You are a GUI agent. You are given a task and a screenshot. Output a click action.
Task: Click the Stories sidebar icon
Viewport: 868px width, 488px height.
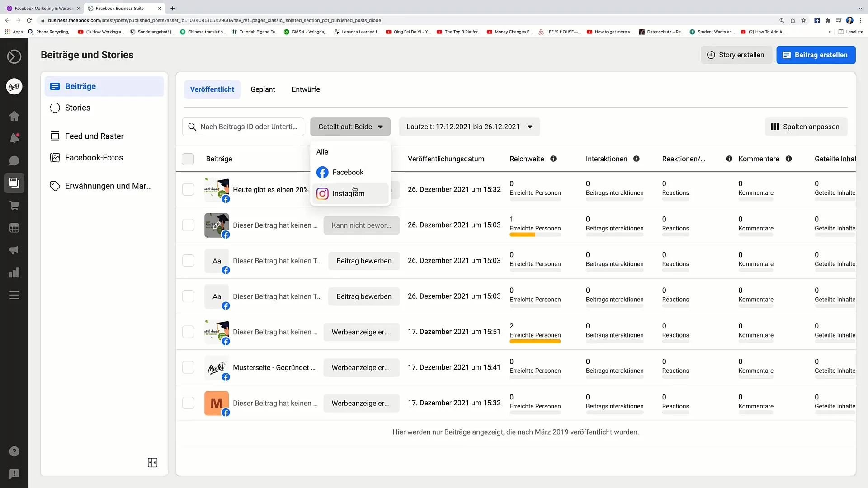click(55, 107)
